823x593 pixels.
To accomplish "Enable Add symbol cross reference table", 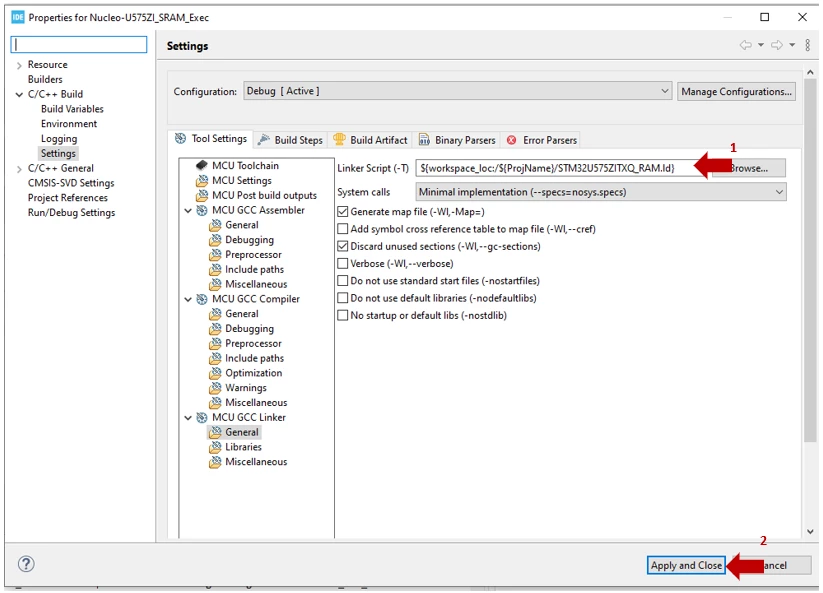I will tap(343, 229).
